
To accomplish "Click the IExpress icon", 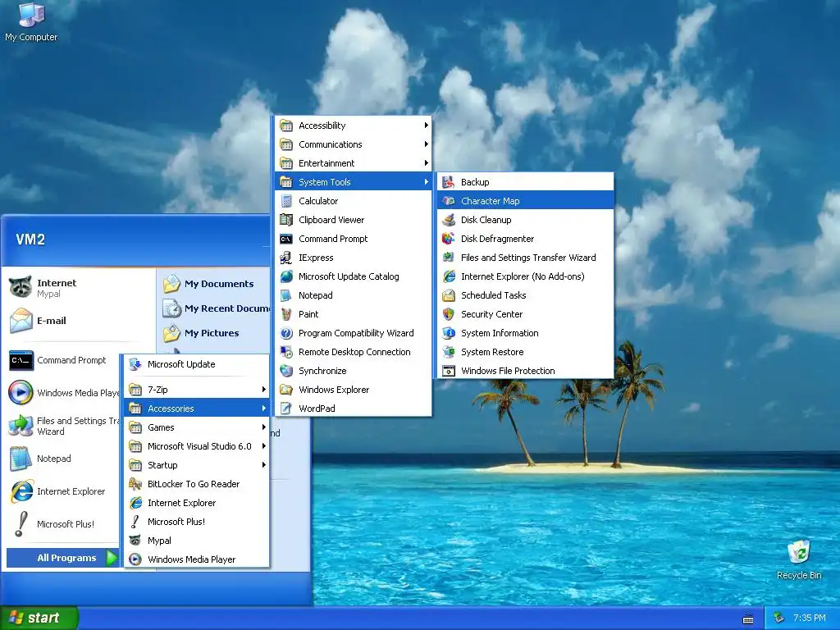I will click(286, 258).
